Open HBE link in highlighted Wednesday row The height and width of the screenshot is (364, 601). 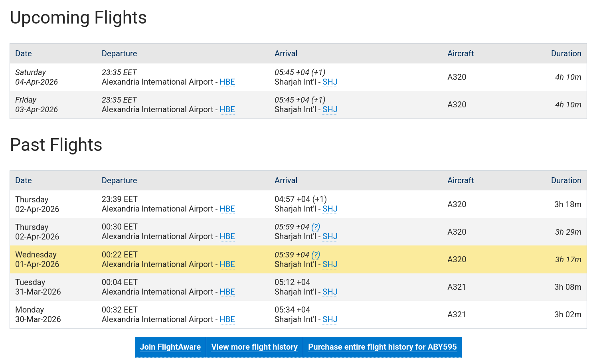click(227, 264)
